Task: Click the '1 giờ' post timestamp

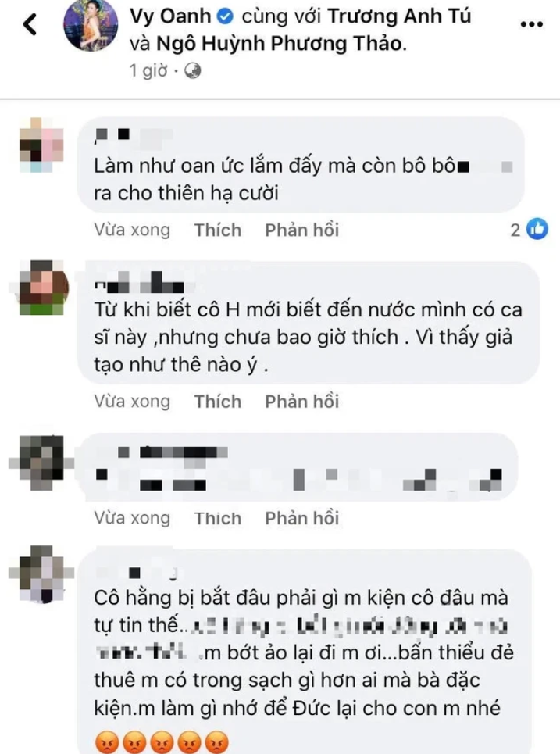Action: (148, 71)
